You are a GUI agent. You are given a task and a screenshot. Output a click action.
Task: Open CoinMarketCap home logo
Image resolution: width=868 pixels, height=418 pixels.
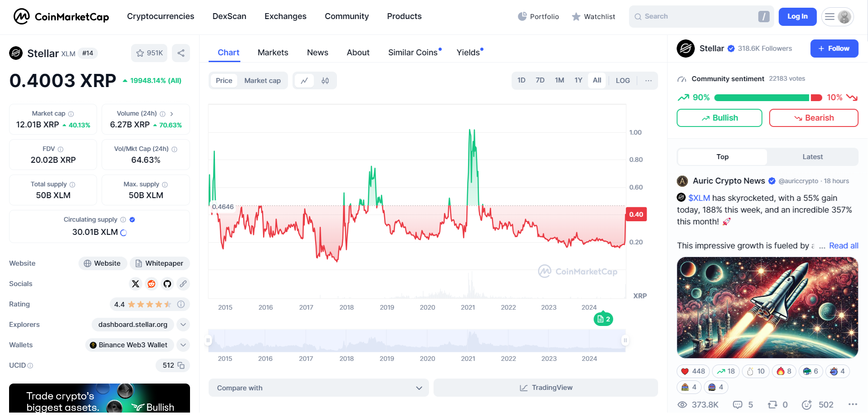coord(61,16)
